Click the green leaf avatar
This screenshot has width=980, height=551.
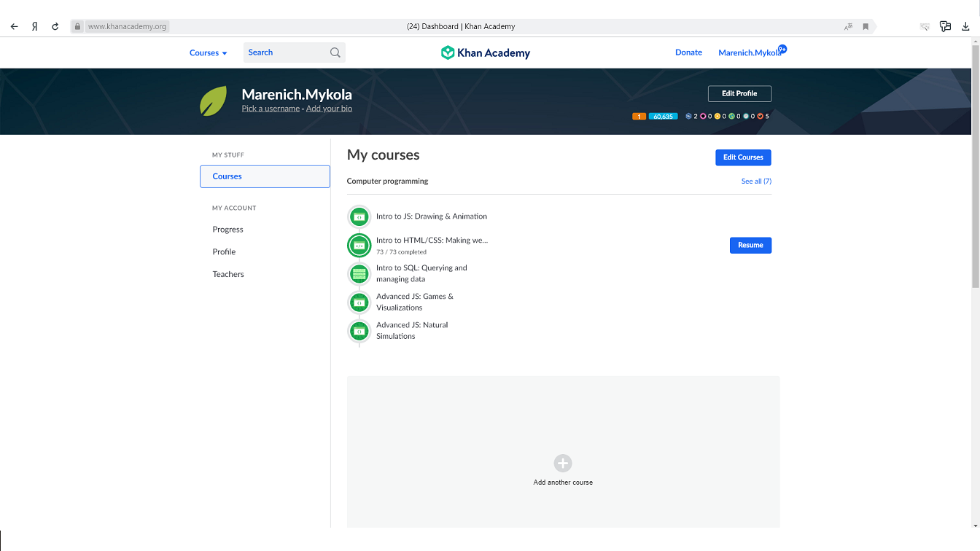pos(213,101)
